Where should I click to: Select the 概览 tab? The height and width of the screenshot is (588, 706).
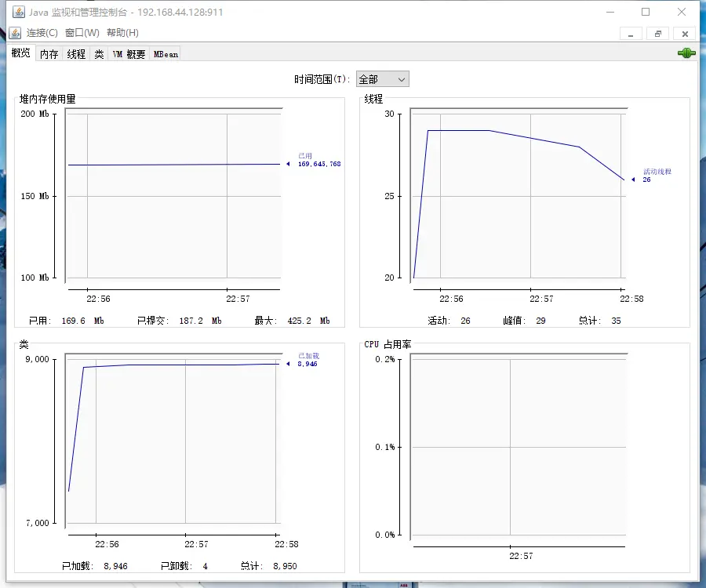click(x=20, y=53)
